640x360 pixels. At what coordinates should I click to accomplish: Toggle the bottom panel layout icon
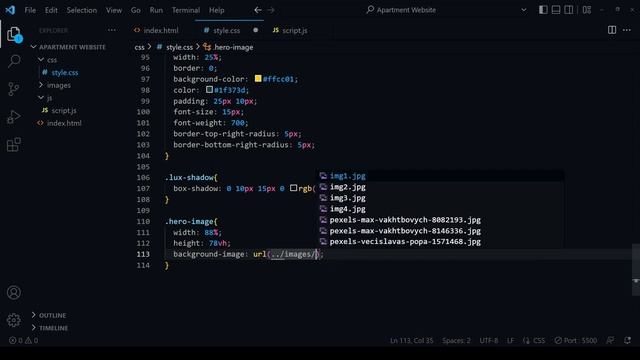pyautogui.click(x=556, y=10)
